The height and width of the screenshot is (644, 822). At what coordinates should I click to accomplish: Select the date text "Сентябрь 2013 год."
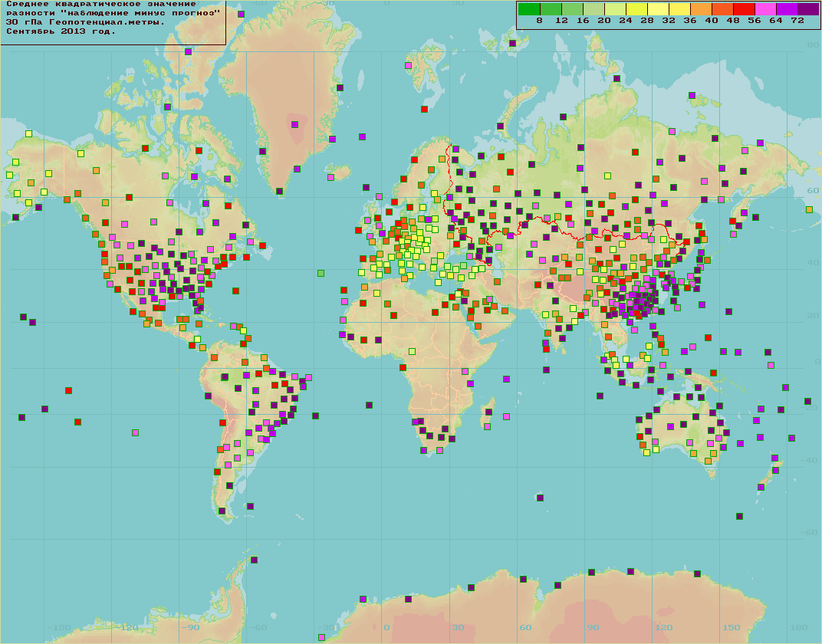pos(61,31)
